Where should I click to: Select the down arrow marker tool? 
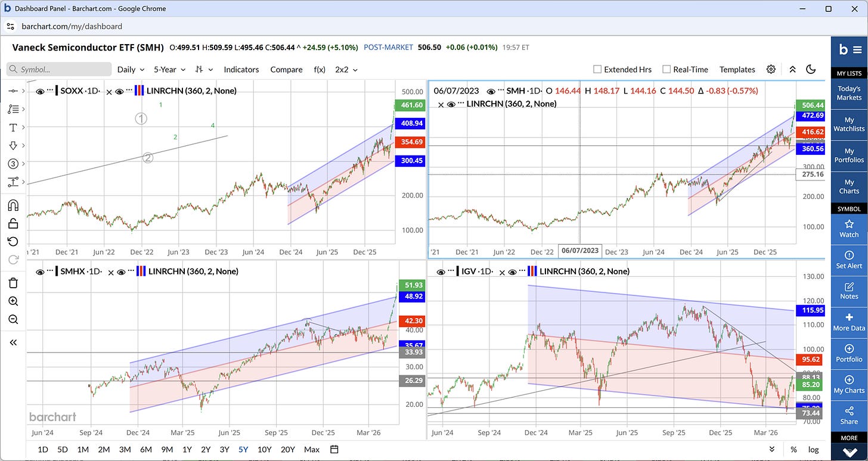[x=13, y=146]
